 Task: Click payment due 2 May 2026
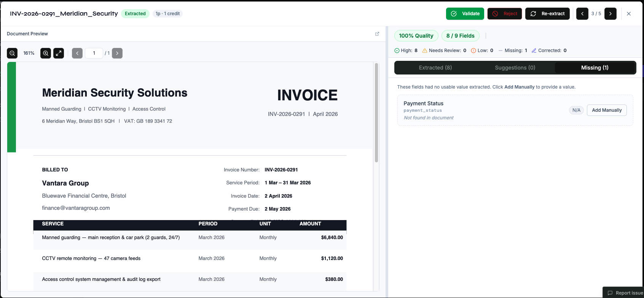[277, 209]
